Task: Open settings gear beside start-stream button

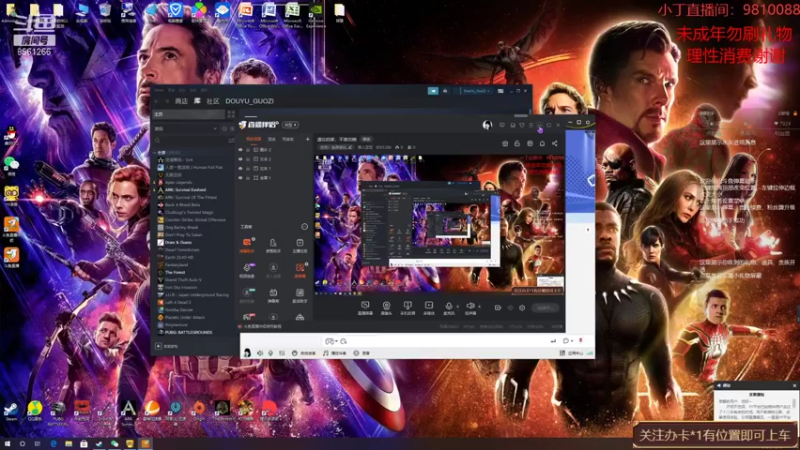Action: pos(522,308)
